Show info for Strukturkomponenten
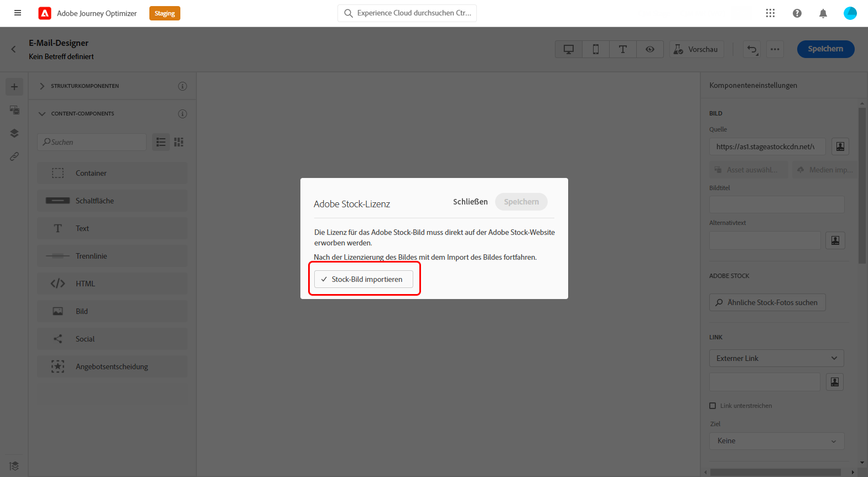The height and width of the screenshot is (477, 868). point(183,86)
